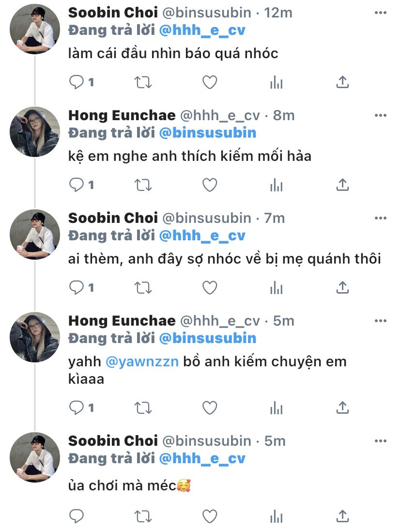Image resolution: width=401 pixels, height=532 pixels.
Task: Reply to the "yahh @yawnzzn" tweet
Action: tap(77, 408)
